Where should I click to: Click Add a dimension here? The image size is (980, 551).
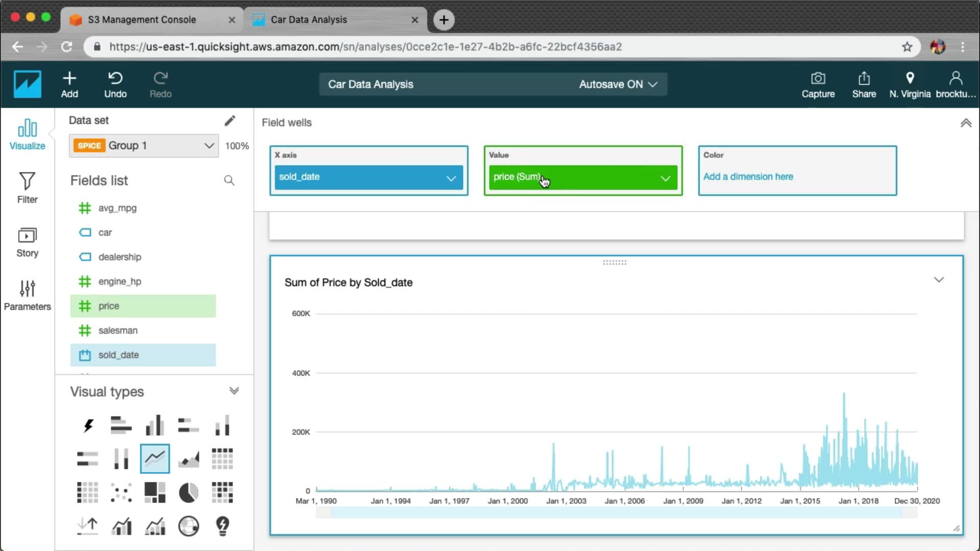(748, 177)
